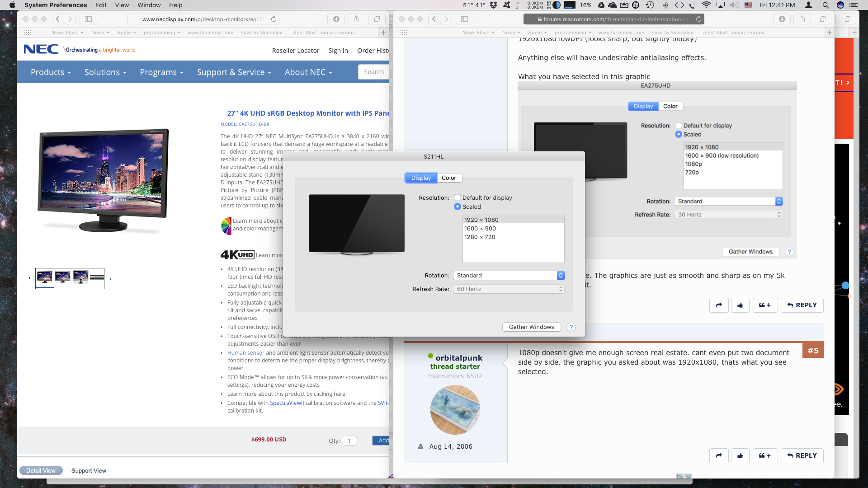Screen dimensions: 868x488
Task: Click back arrow in NEC Safari window
Action: click(58, 19)
